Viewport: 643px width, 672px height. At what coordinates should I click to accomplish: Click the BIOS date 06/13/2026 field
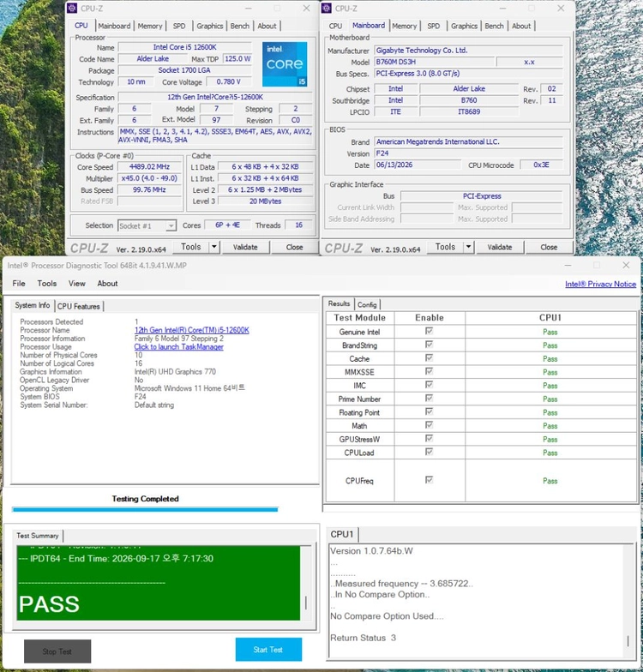coord(418,165)
